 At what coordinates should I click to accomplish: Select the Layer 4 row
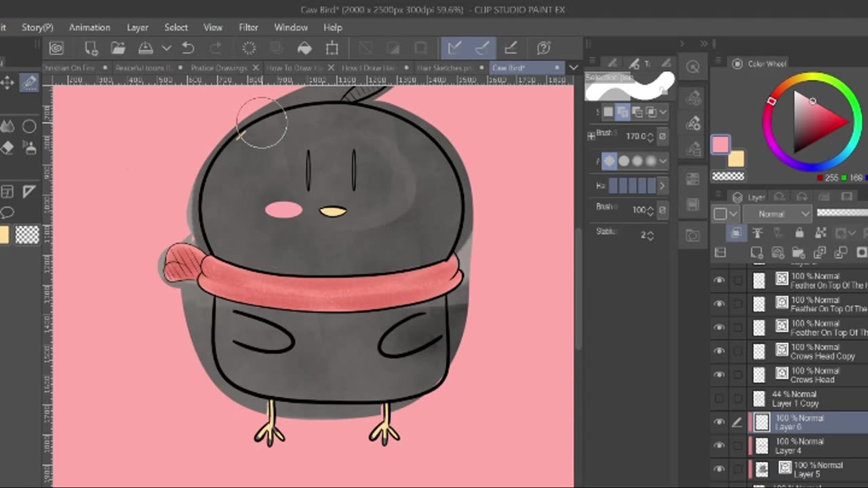[x=808, y=445]
